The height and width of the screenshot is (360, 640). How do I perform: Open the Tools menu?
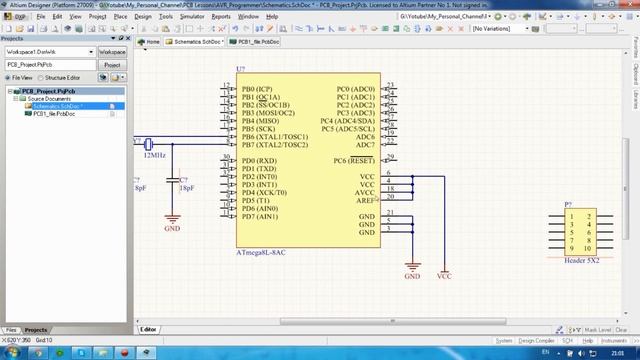(166, 16)
